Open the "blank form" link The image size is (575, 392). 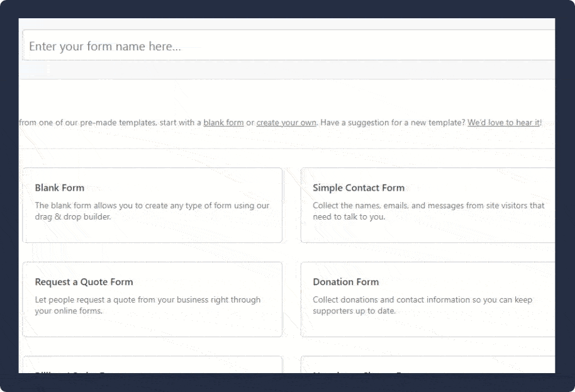[x=223, y=123]
